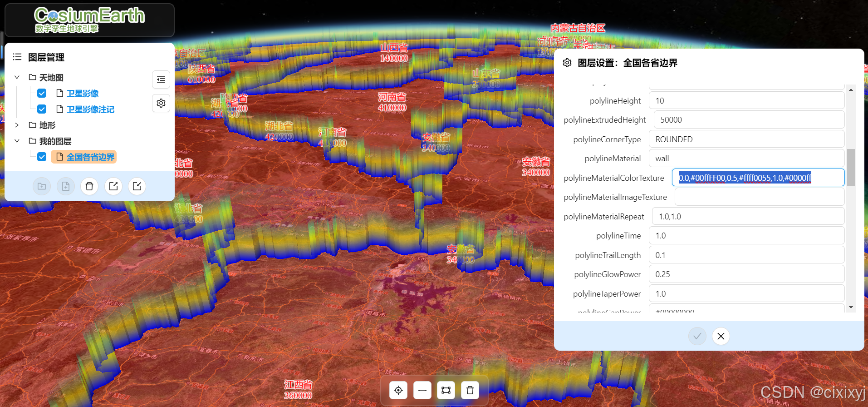Click the polylineTaperPower input field
Viewport: 868px width, 407px height.
coord(746,294)
